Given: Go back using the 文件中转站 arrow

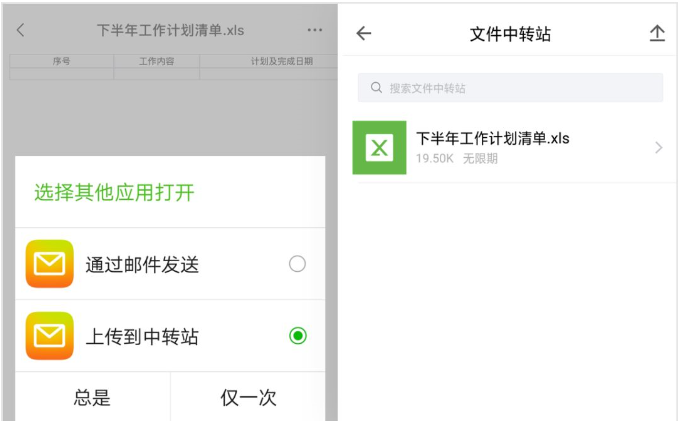Looking at the screenshot, I should tap(364, 33).
